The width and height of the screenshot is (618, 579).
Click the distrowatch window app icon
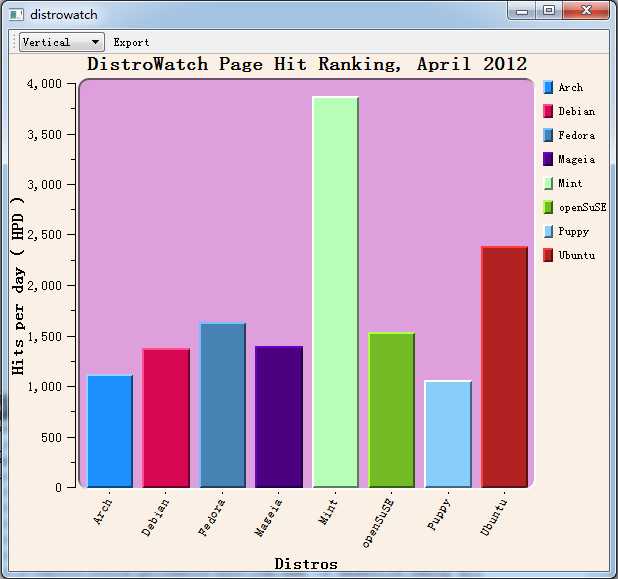[x=17, y=15]
